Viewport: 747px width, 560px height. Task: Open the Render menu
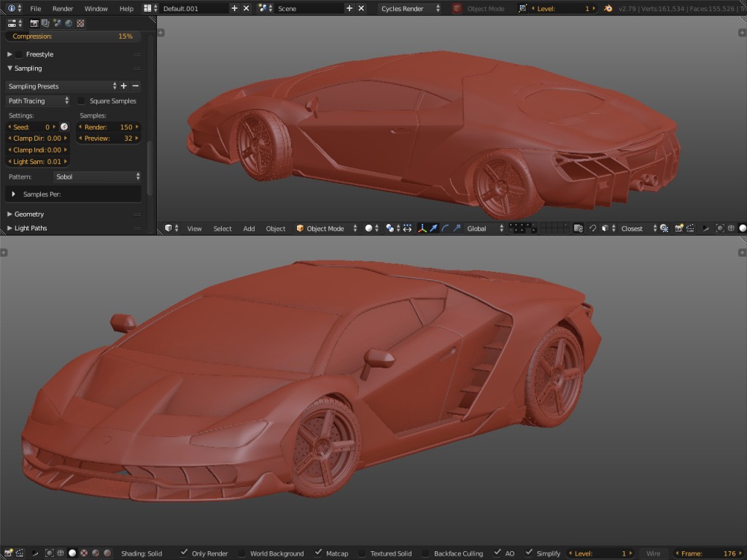[x=63, y=8]
